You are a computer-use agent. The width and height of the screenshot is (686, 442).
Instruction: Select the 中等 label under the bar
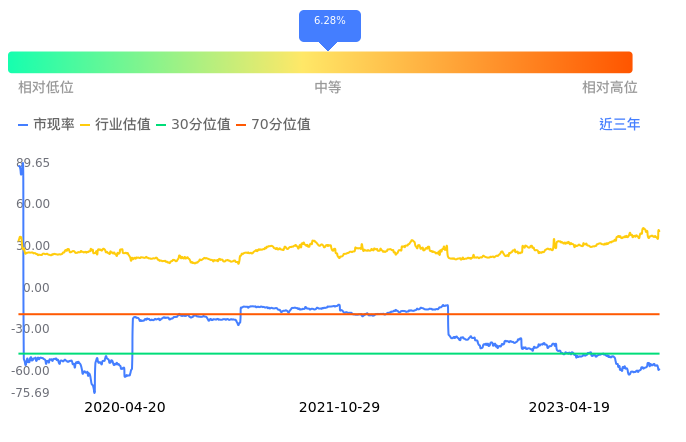point(328,88)
